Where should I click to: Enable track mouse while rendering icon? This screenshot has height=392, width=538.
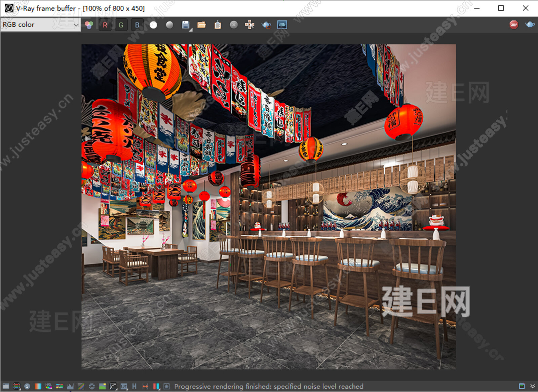pyautogui.click(x=249, y=25)
